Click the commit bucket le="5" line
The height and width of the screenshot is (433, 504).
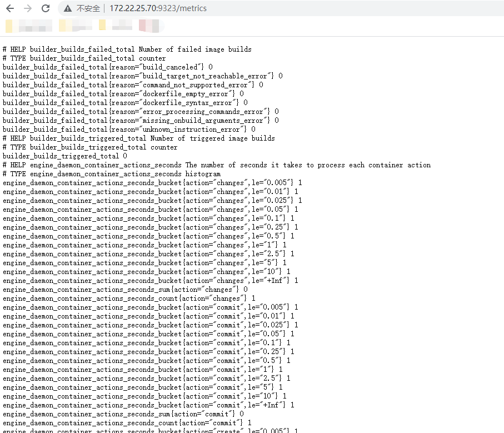143,387
